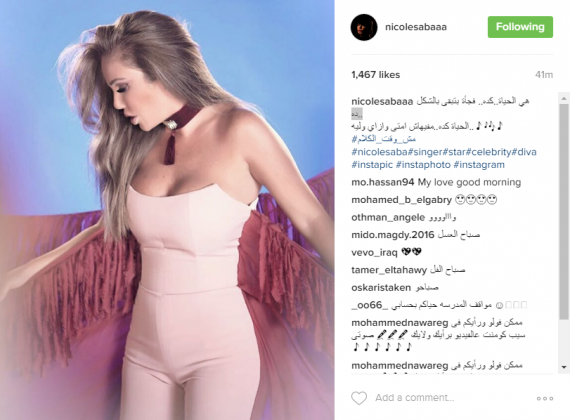Open the three-dot more options menu

545,399
